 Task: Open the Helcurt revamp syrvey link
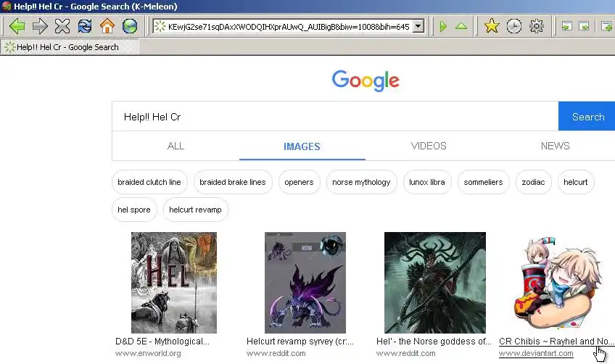tap(300, 342)
